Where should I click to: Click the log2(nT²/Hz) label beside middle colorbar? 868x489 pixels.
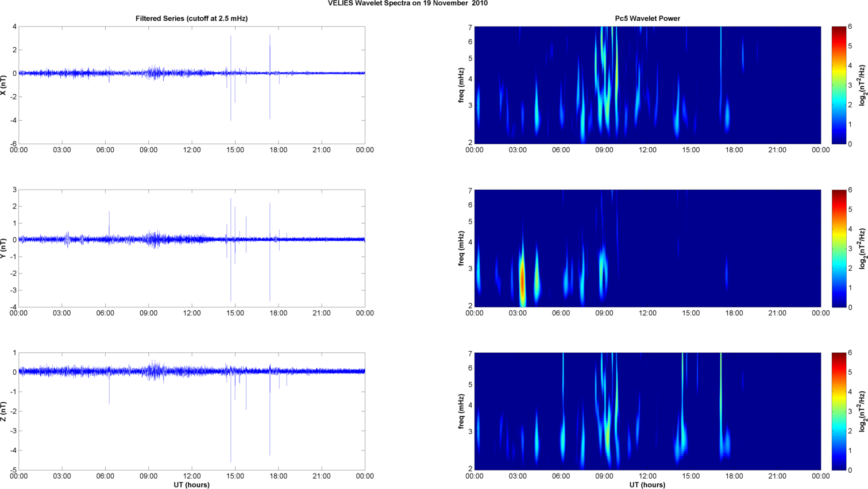pyautogui.click(x=862, y=248)
